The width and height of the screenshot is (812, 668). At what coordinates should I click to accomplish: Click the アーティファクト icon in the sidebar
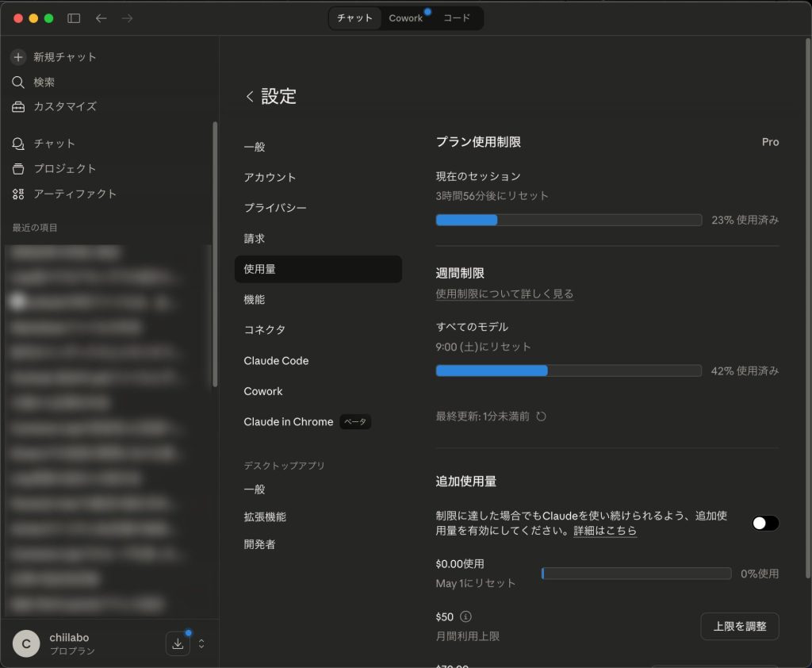pos(18,194)
